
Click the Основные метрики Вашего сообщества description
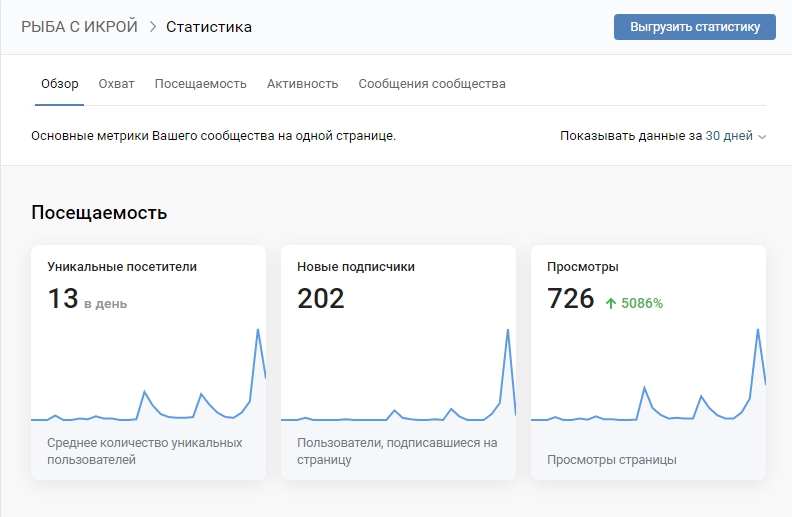click(213, 136)
